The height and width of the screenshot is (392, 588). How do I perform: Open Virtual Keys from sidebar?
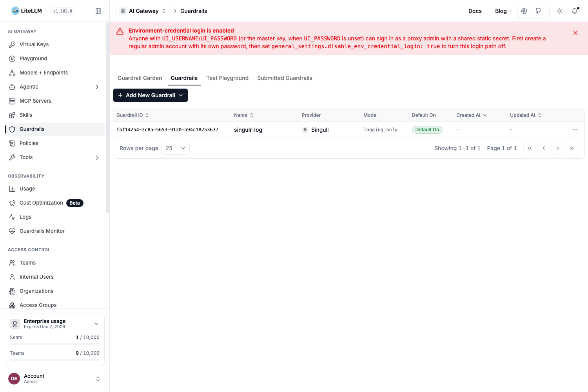point(54,44)
